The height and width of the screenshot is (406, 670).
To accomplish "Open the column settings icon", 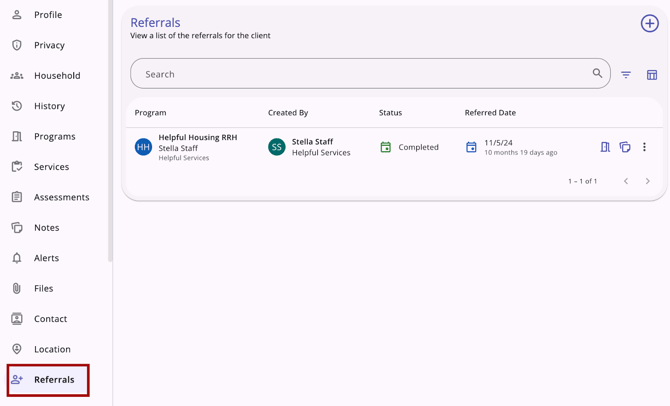I will (652, 75).
